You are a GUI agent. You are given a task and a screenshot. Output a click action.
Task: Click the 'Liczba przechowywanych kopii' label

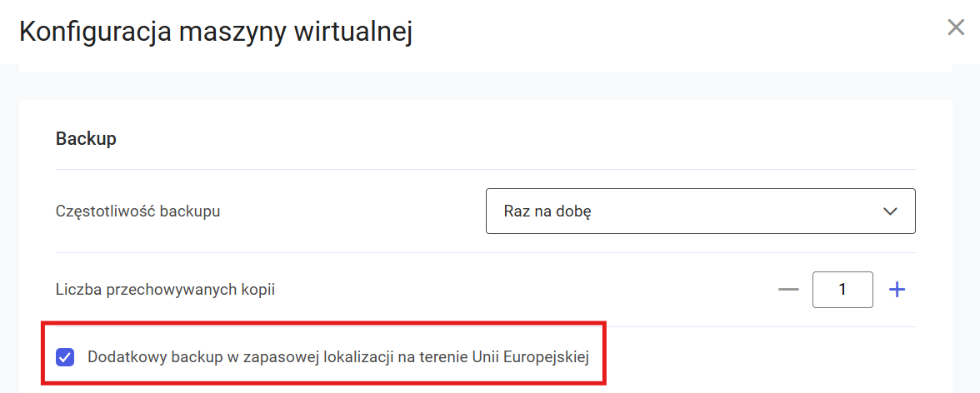pyautogui.click(x=165, y=290)
